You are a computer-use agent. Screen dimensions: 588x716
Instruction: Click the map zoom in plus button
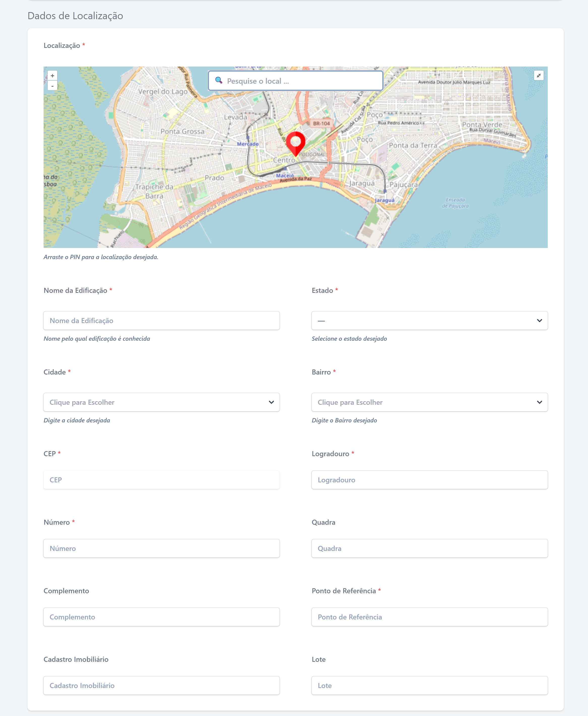point(52,76)
